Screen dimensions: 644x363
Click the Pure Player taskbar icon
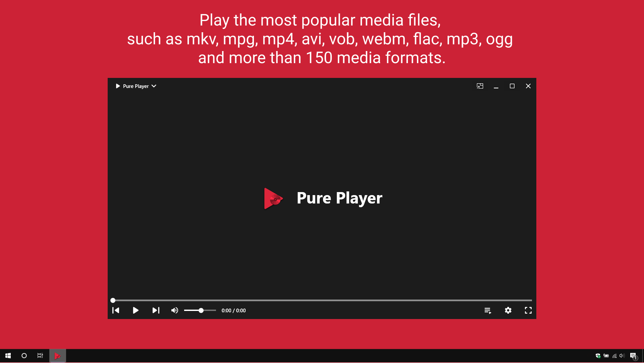pyautogui.click(x=58, y=356)
